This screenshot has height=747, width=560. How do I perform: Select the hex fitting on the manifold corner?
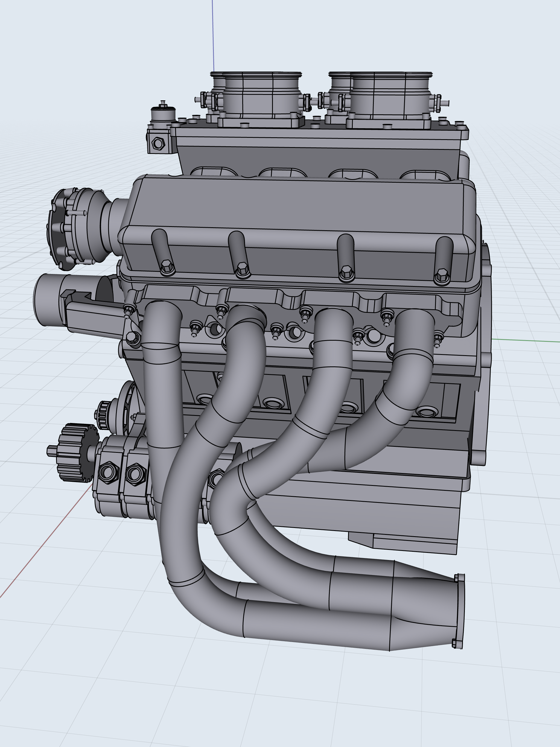point(158,144)
